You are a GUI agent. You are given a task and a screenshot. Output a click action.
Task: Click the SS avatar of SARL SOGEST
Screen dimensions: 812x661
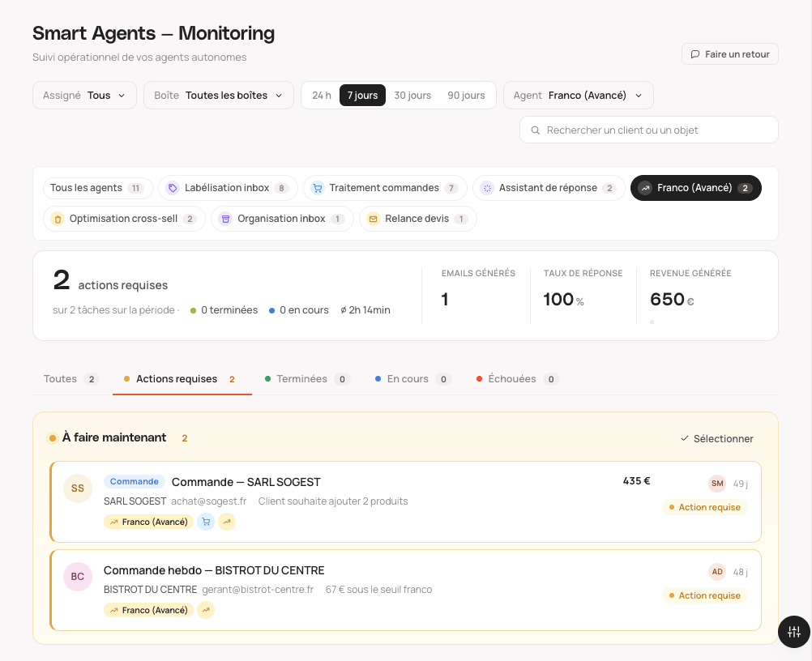tap(78, 488)
